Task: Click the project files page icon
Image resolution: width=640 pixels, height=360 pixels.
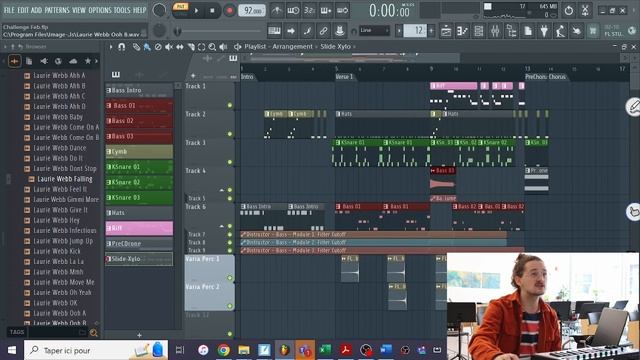Action: coord(528,31)
